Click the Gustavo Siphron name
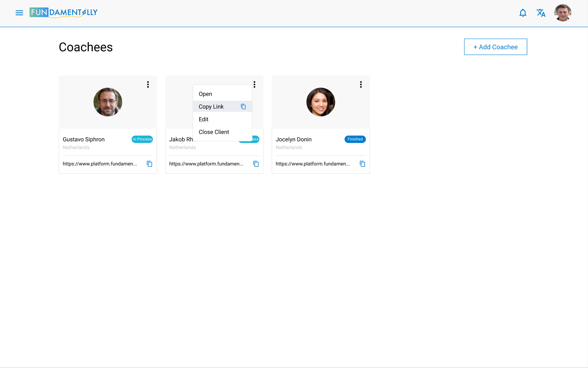The width and height of the screenshot is (588, 368). tap(84, 139)
